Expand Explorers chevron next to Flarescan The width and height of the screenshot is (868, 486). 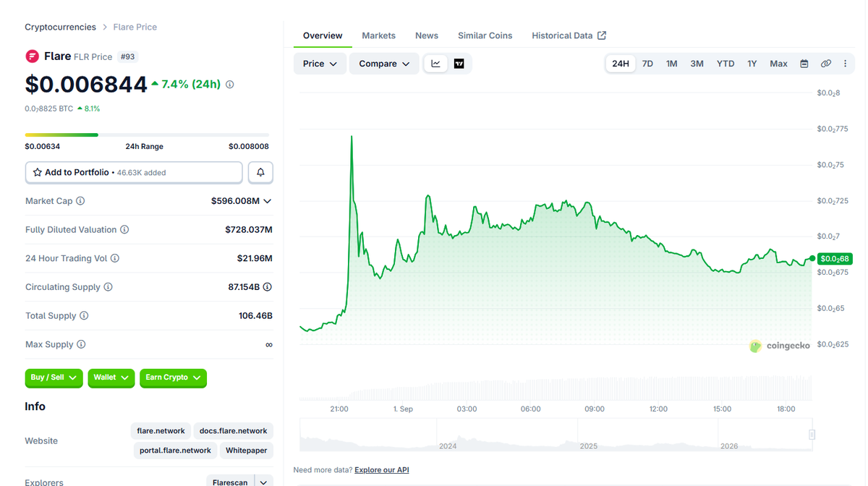(x=264, y=482)
